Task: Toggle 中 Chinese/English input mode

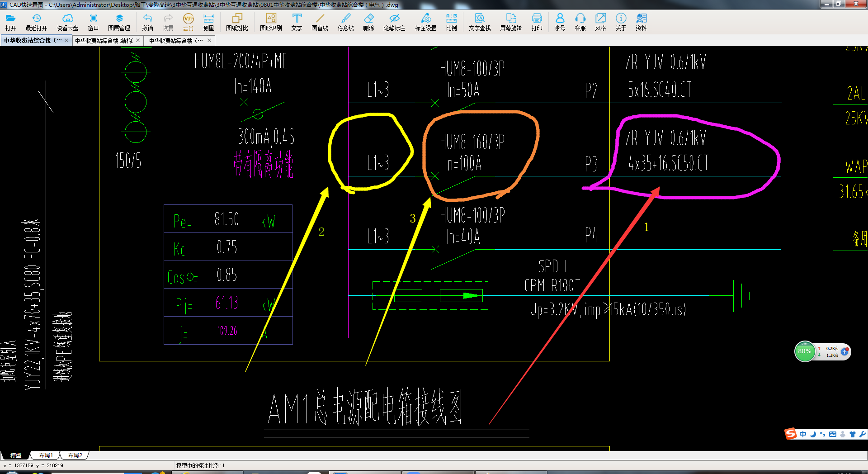Action: point(803,434)
